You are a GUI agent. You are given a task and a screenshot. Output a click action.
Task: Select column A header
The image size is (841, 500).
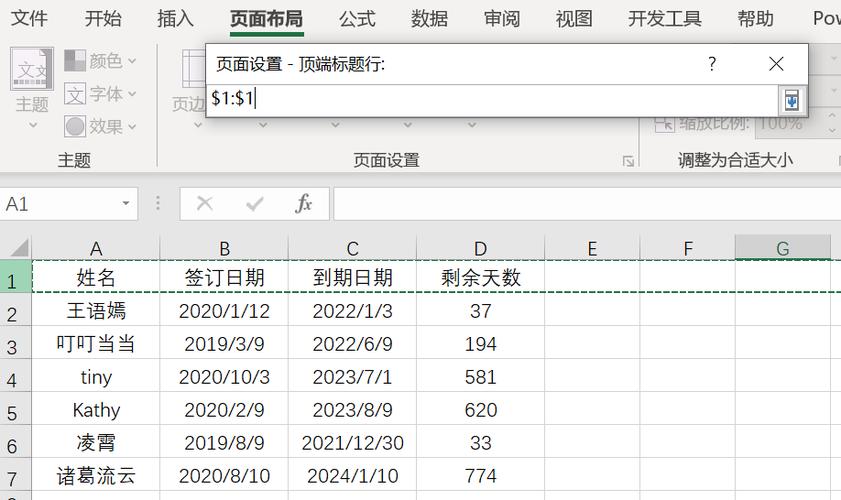96,248
